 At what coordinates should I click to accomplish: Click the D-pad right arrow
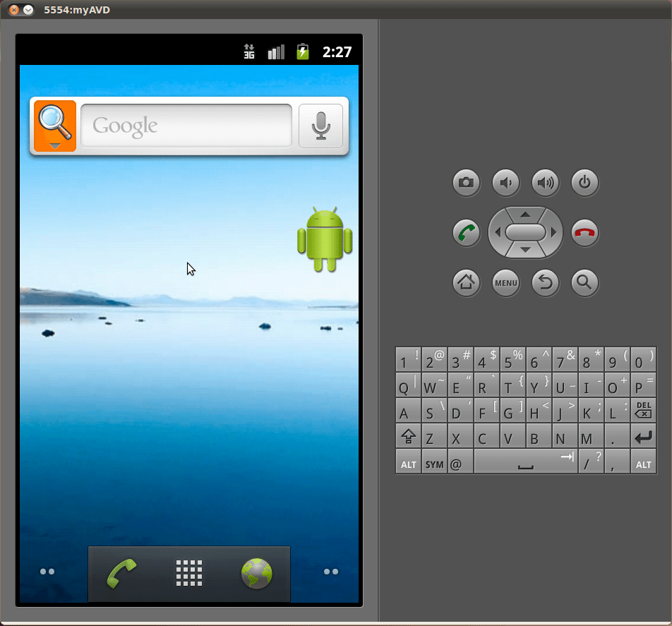click(553, 233)
